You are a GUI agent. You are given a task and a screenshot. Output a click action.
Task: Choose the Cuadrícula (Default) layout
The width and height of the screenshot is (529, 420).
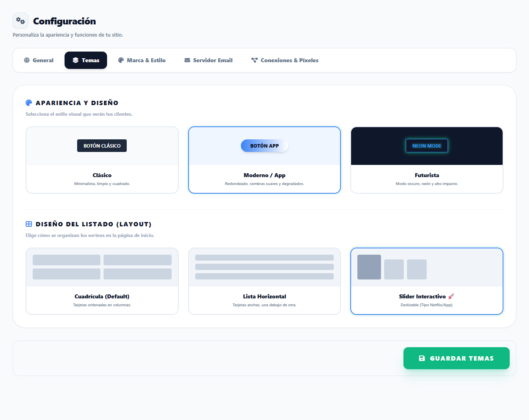point(102,281)
